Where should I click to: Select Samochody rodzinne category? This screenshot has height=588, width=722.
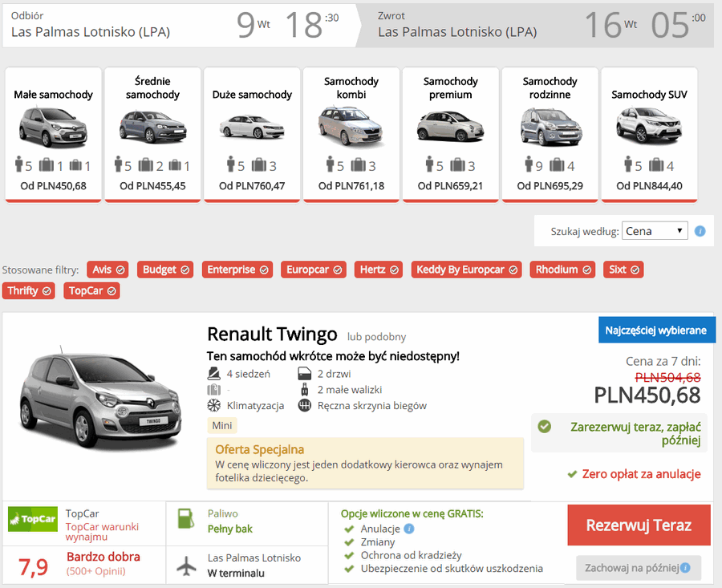(550, 135)
